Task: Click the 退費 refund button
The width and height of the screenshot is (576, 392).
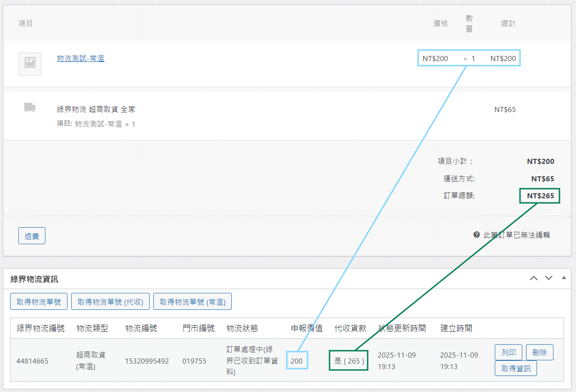Action: [x=32, y=236]
